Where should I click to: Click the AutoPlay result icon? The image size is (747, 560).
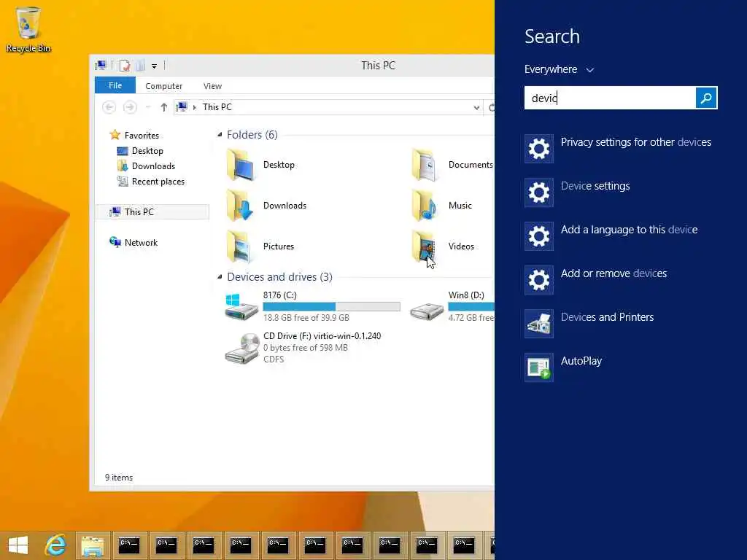pyautogui.click(x=539, y=367)
